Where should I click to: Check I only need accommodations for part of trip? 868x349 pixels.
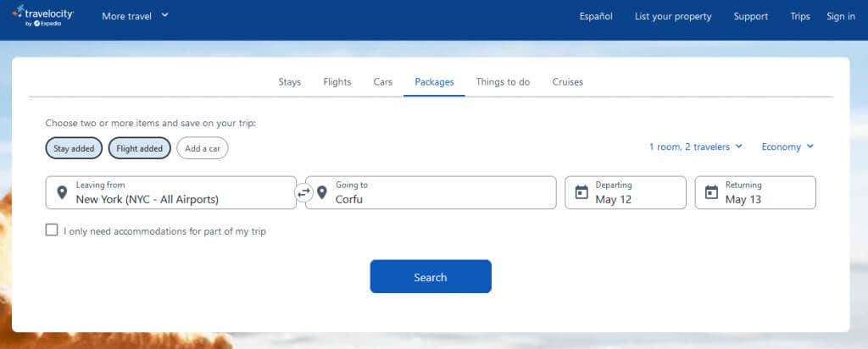[x=52, y=230]
